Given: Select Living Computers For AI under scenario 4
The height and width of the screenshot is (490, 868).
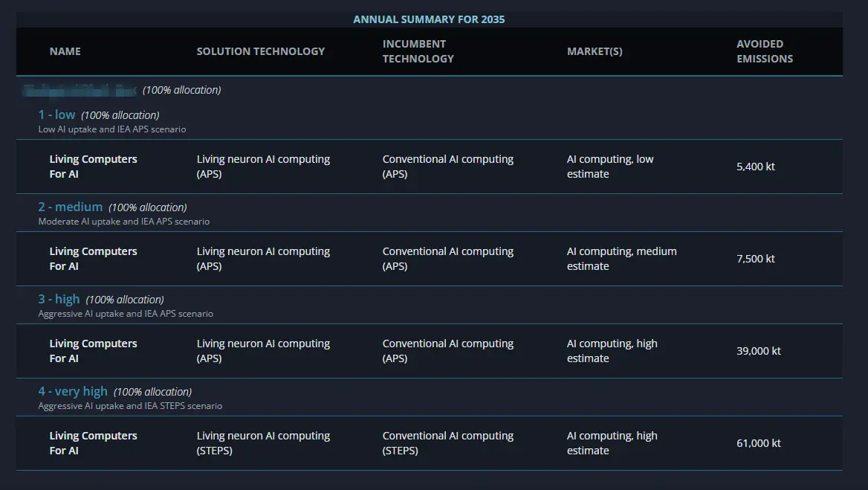Looking at the screenshot, I should pyautogui.click(x=93, y=442).
